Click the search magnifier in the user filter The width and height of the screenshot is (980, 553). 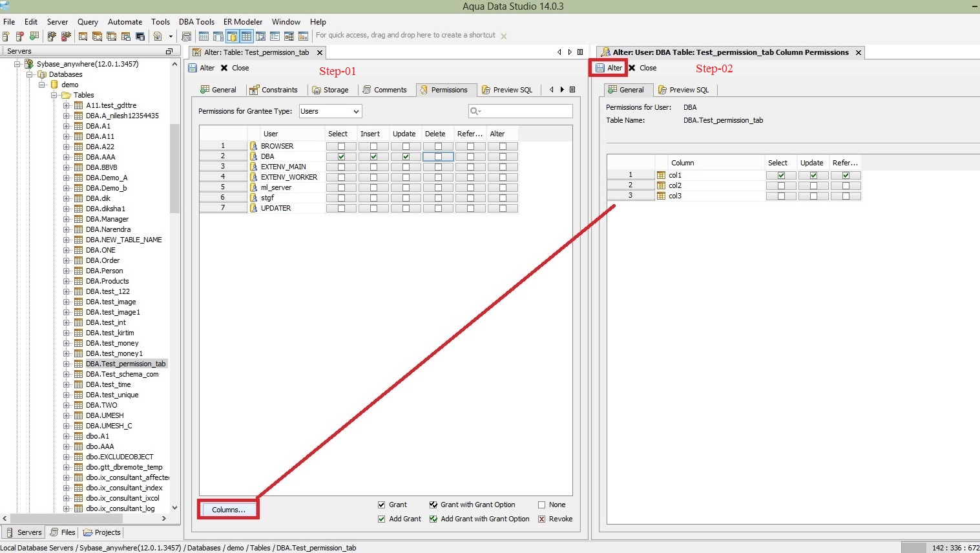click(x=475, y=111)
